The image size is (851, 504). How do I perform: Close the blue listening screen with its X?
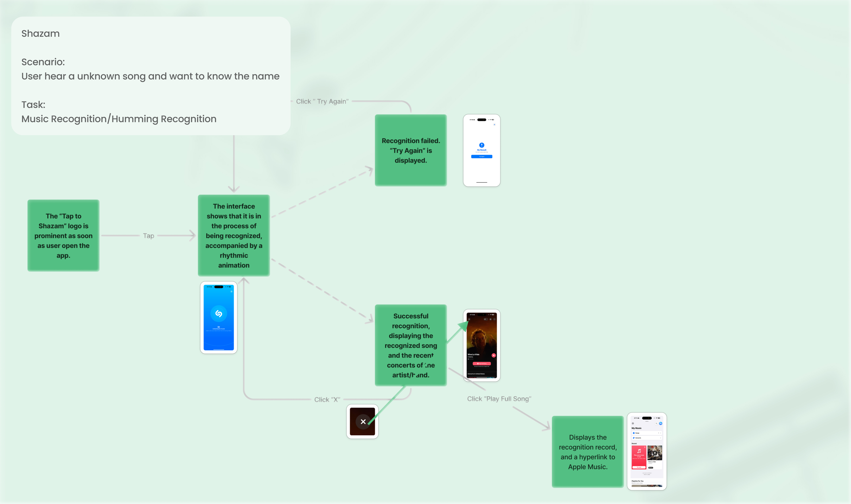tap(232, 291)
